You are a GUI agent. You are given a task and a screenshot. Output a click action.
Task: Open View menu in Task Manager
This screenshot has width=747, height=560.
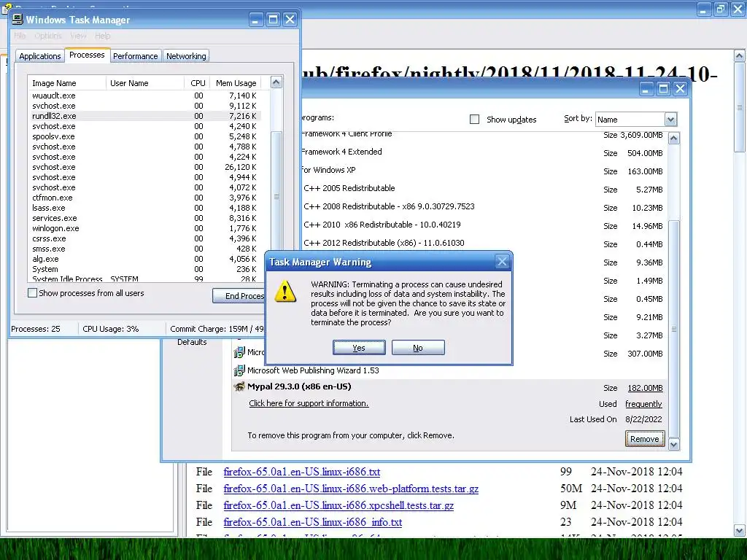(78, 36)
